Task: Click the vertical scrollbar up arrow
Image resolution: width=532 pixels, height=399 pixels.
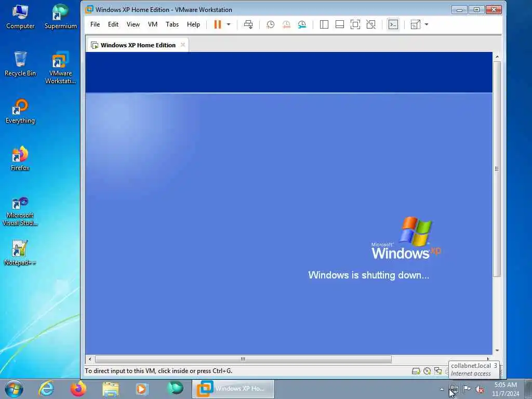Action: click(x=497, y=57)
